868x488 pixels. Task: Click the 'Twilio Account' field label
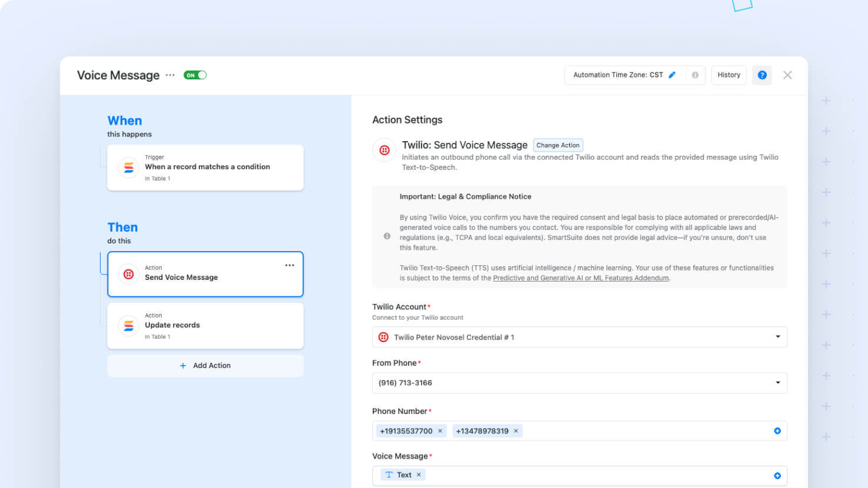399,307
